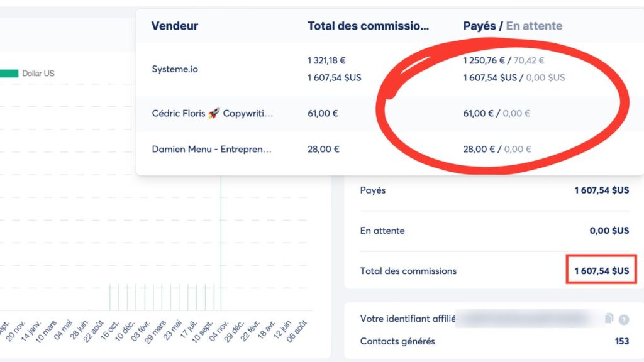The image size is (644, 362).
Task: Copy the affiliate ID with the copy icon
Action: (609, 318)
